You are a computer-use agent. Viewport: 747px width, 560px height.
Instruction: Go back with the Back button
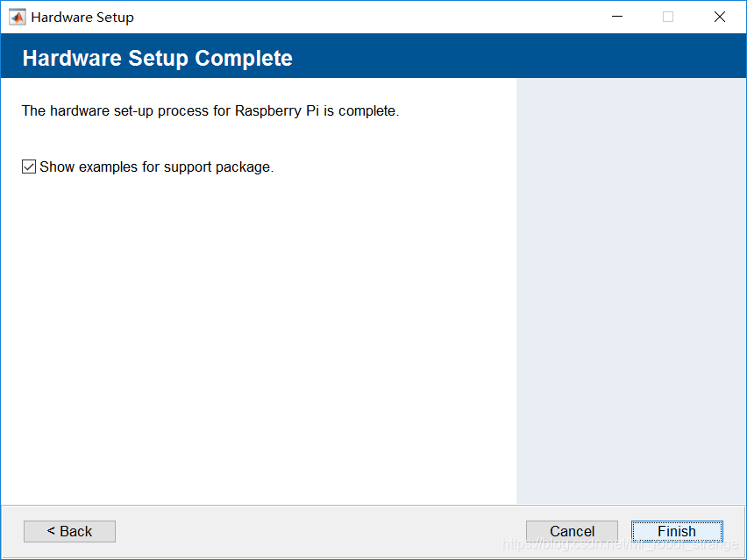[x=69, y=531]
